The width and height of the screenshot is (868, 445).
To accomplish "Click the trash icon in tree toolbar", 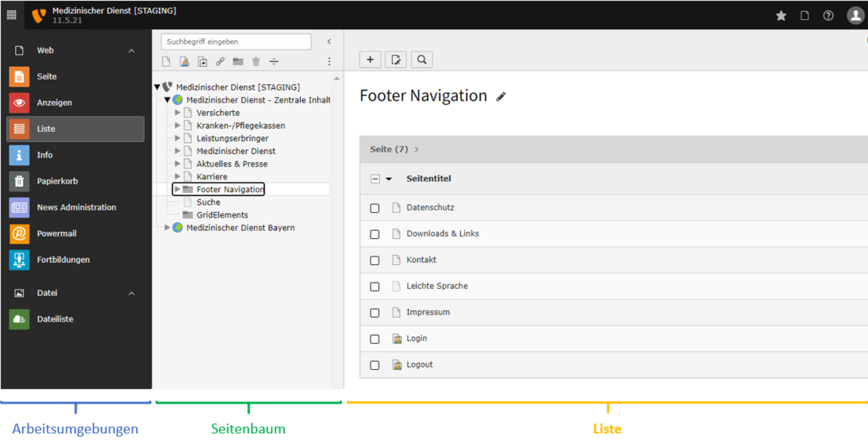I will click(256, 61).
